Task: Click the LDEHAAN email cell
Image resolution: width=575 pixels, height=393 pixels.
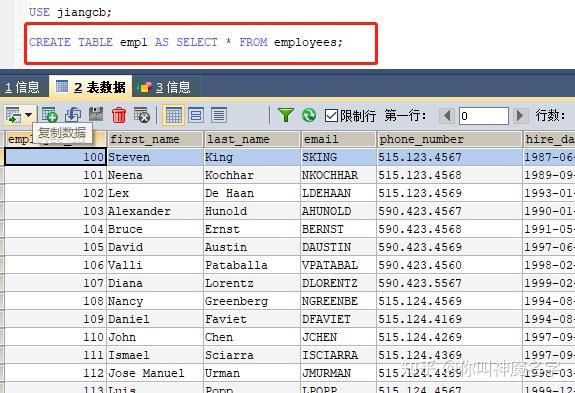Action: tap(338, 193)
